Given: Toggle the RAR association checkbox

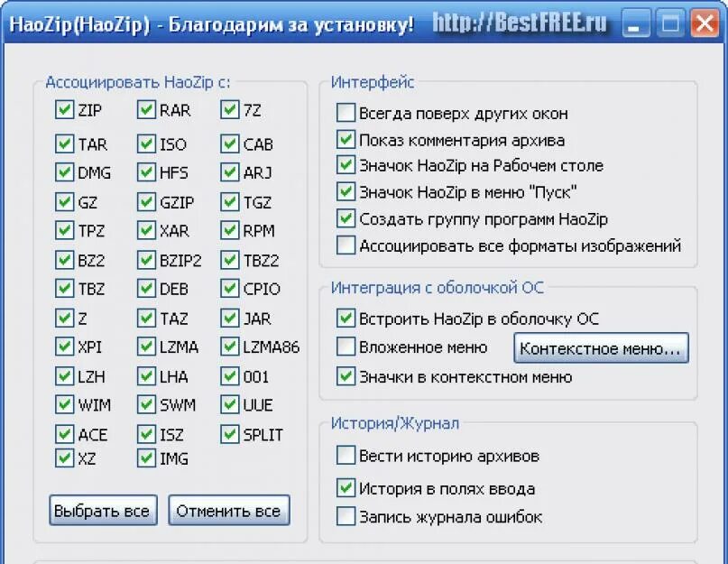Looking at the screenshot, I should click(x=146, y=110).
